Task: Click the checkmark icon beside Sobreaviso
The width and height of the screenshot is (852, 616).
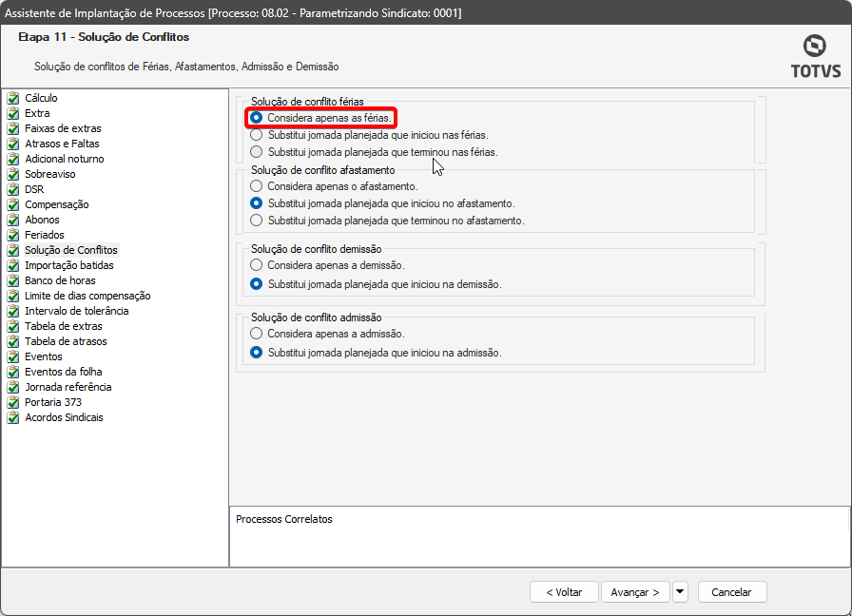Action: click(13, 174)
